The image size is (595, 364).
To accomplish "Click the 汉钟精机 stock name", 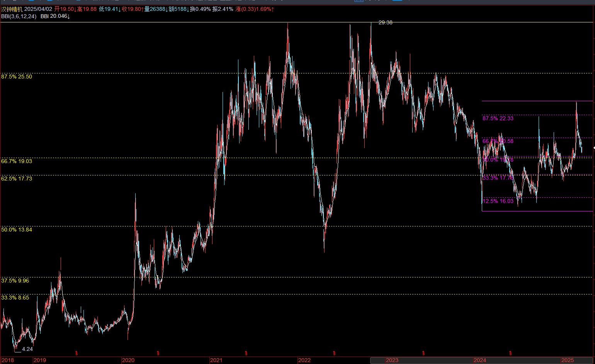I will point(12,9).
